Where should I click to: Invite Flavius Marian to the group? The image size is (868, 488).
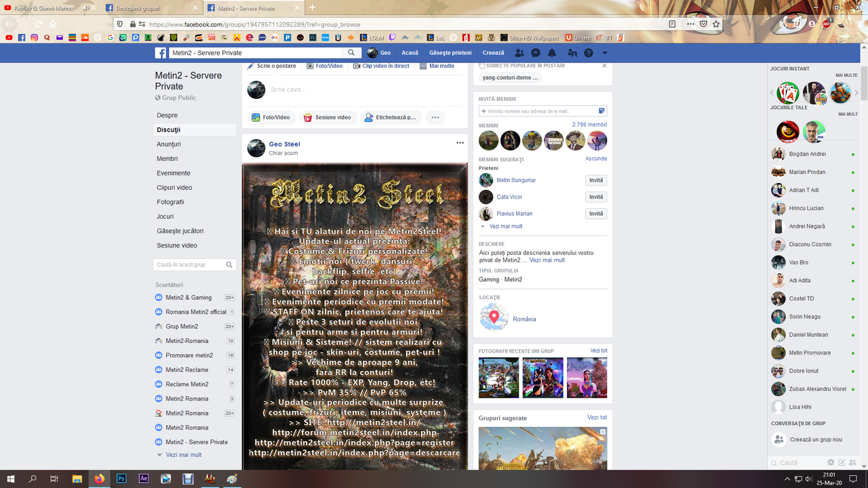pyautogui.click(x=596, y=213)
